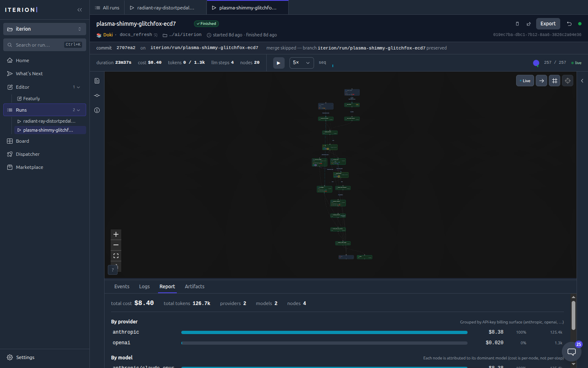Click the purple playhead handle on timeline
This screenshot has width=588, height=368.
pos(536,63)
